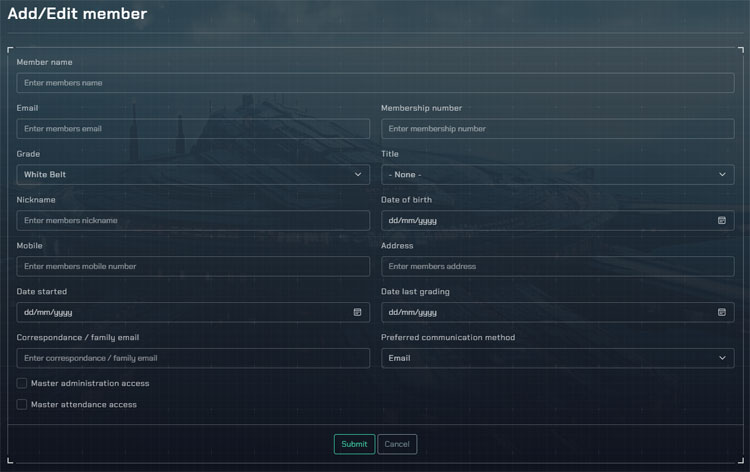
Task: Select the Membership number field
Action: pos(557,129)
